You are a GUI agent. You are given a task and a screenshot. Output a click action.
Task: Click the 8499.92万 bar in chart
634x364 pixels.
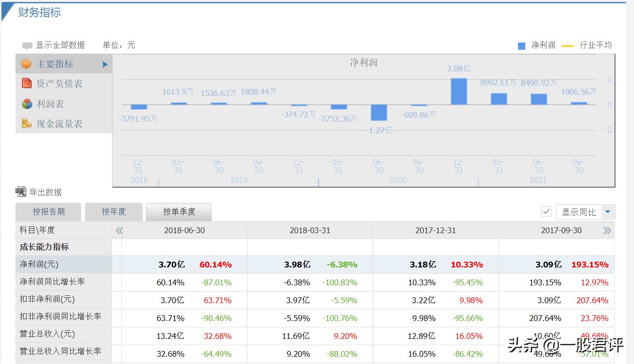(539, 99)
